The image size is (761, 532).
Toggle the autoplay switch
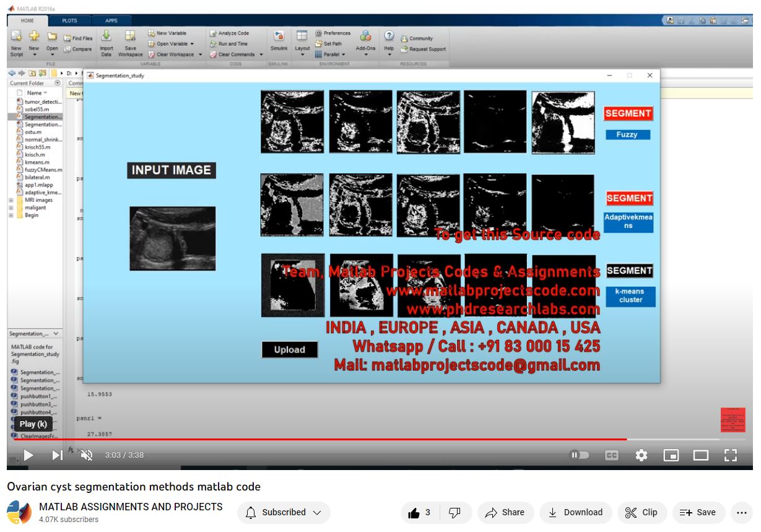[580, 455]
